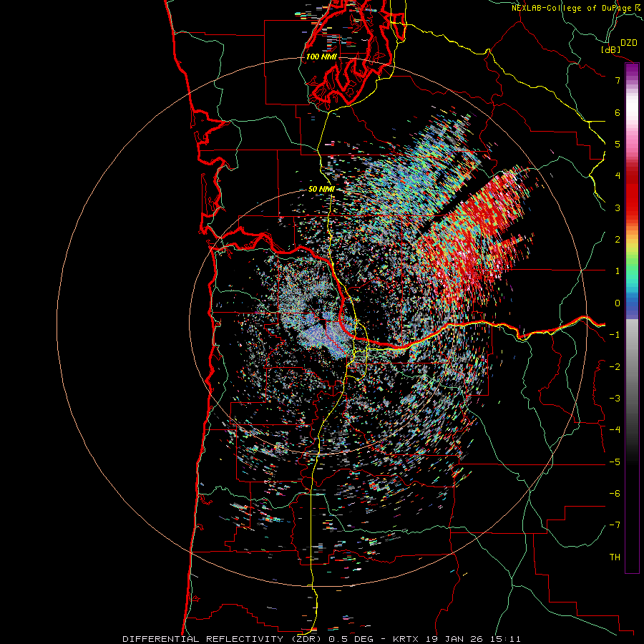Image resolution: width=644 pixels, height=644 pixels.
Task: Click the -7 value on color scale
Action: click(615, 525)
